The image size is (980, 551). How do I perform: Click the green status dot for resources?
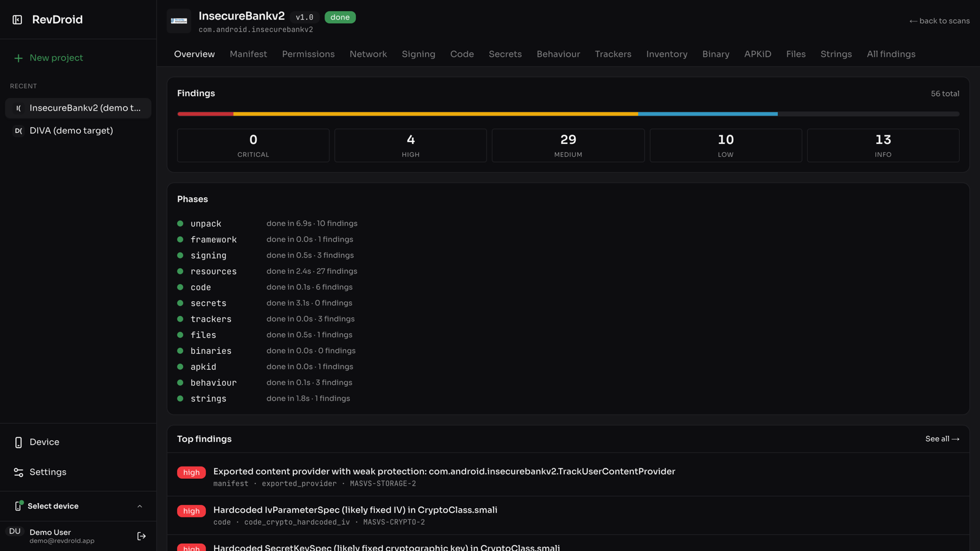pyautogui.click(x=180, y=271)
